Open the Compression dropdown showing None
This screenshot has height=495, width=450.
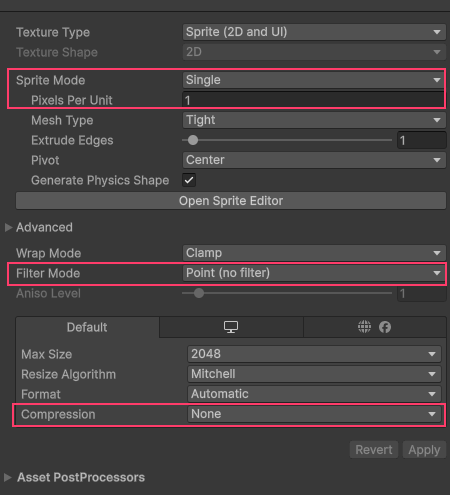(x=314, y=414)
